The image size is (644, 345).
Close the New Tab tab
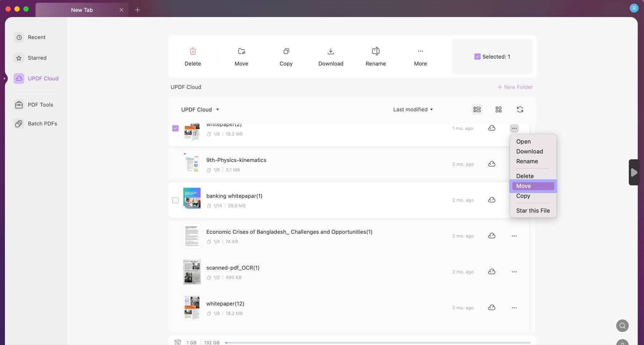pyautogui.click(x=122, y=10)
